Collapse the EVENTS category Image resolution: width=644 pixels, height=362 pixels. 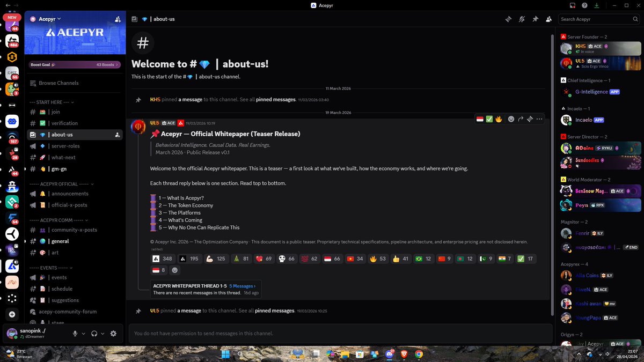[x=51, y=267]
